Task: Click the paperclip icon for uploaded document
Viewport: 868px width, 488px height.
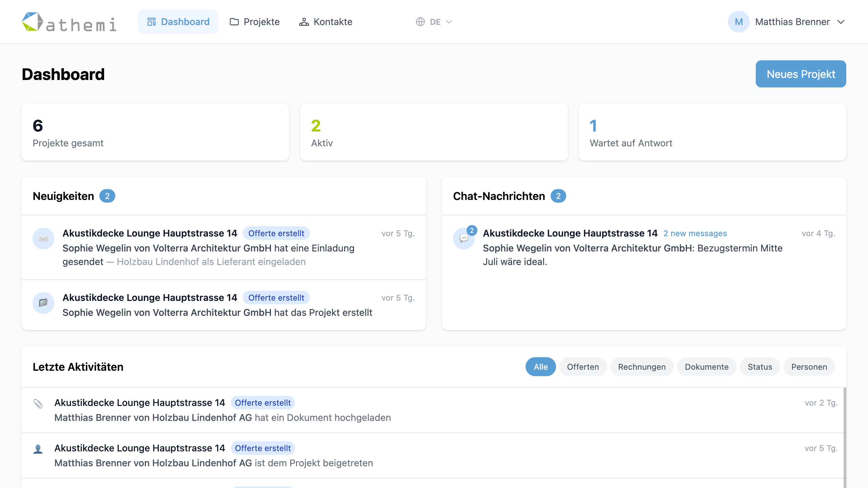Action: coord(38,403)
